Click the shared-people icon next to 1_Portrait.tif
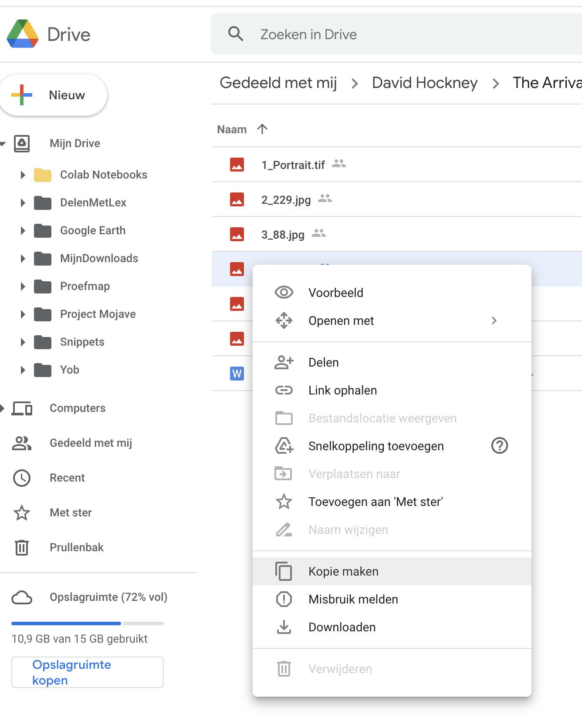582x728 pixels. coord(339,164)
